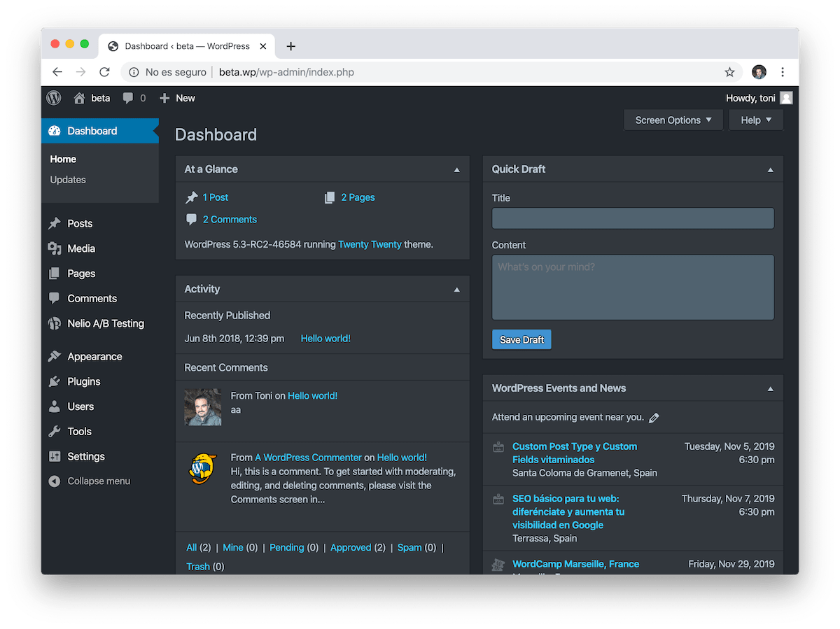
Task: Open the Posts menu label
Action: tap(80, 223)
